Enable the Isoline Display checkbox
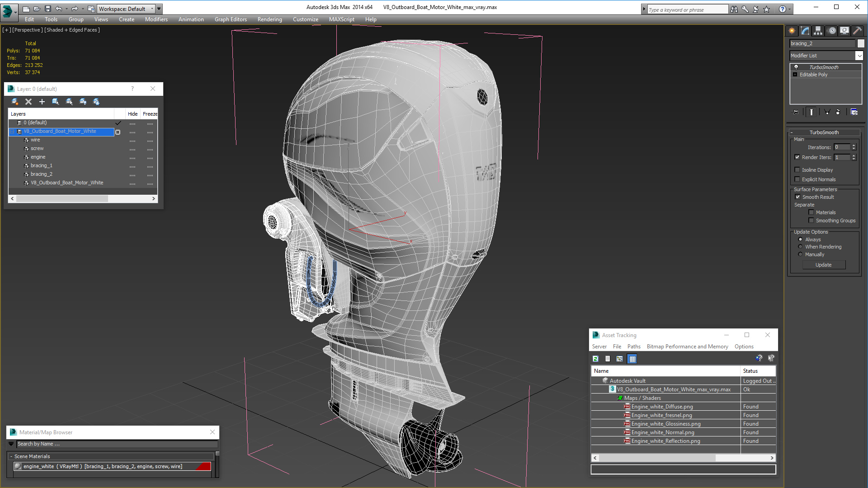868x488 pixels. (x=797, y=170)
